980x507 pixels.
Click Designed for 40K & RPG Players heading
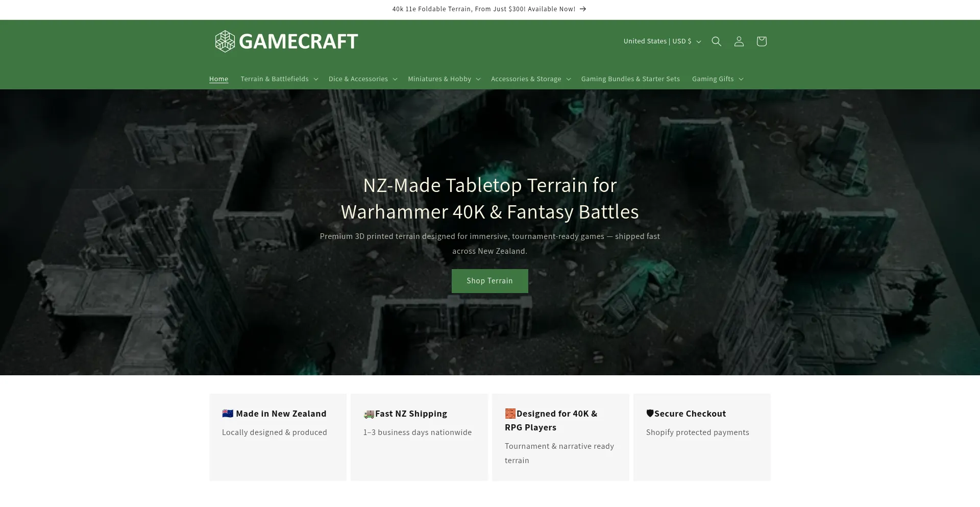coord(551,420)
